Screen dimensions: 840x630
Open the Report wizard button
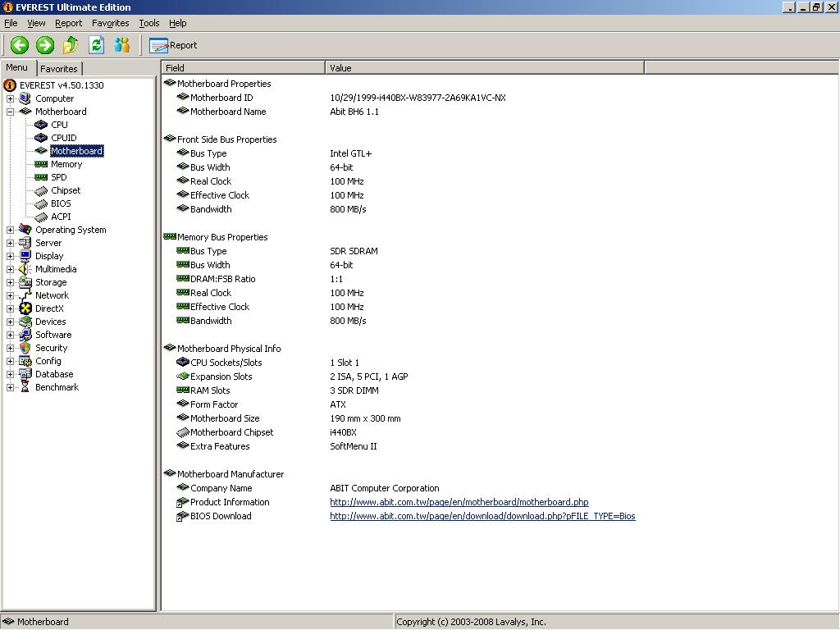tap(173, 46)
